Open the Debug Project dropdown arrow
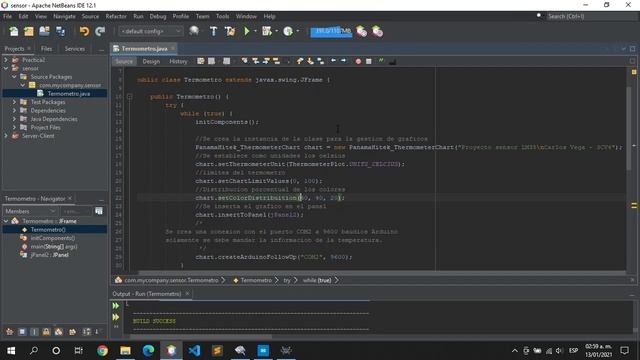640x360 pixels. click(x=276, y=31)
